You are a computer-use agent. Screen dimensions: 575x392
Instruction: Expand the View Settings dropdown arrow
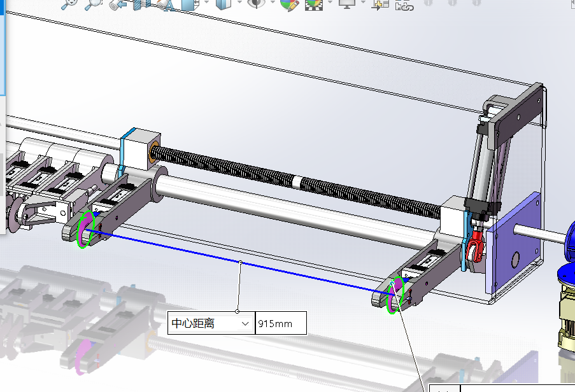[363, 3]
